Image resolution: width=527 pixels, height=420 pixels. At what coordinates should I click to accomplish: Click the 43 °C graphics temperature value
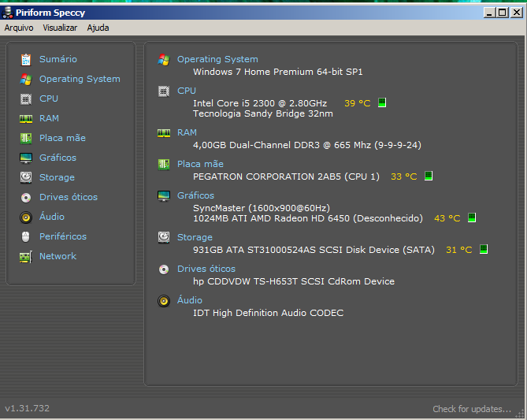(447, 218)
